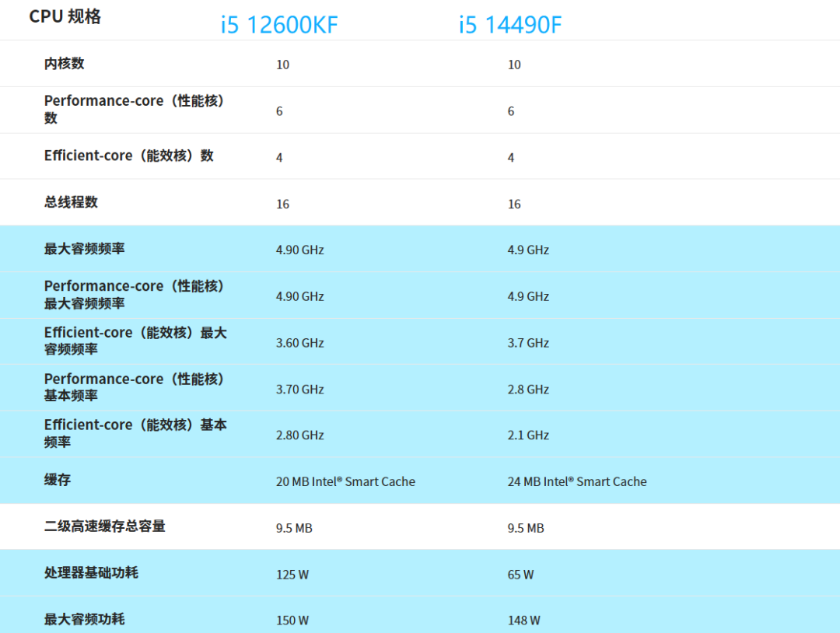Click the 3.60 GHz value

[x=300, y=343]
